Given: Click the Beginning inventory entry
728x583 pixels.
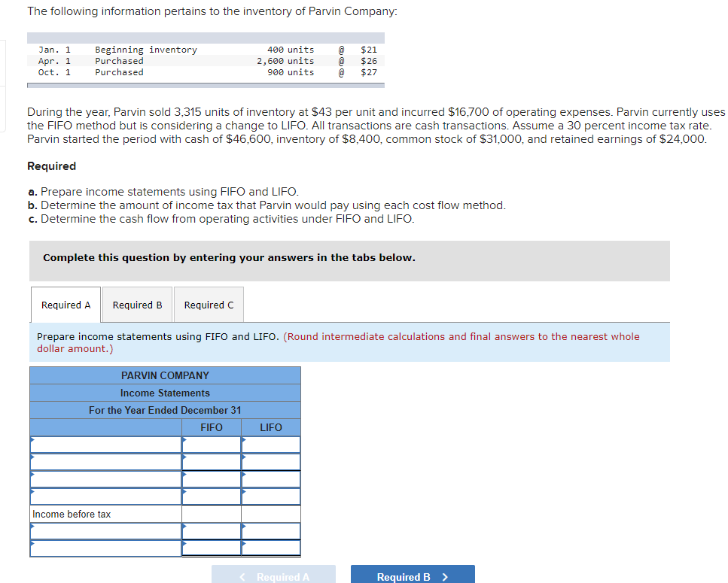Looking at the screenshot, I should pyautogui.click(x=146, y=50).
